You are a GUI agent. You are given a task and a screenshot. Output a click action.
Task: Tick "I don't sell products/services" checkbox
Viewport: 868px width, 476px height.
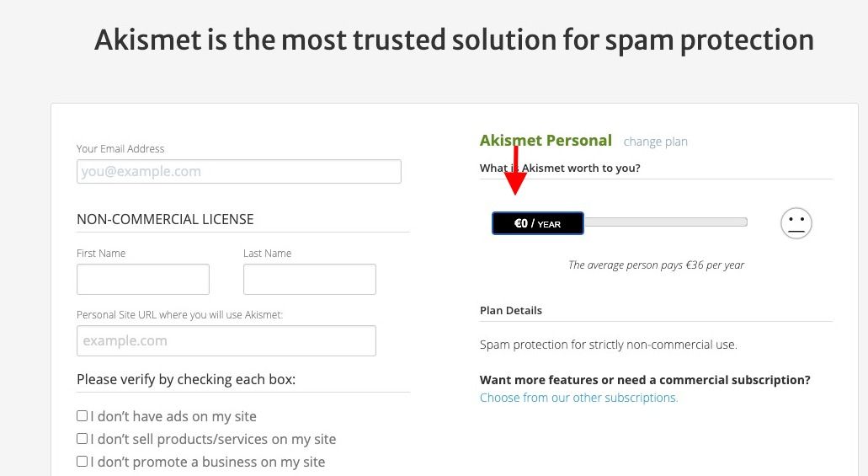82,438
